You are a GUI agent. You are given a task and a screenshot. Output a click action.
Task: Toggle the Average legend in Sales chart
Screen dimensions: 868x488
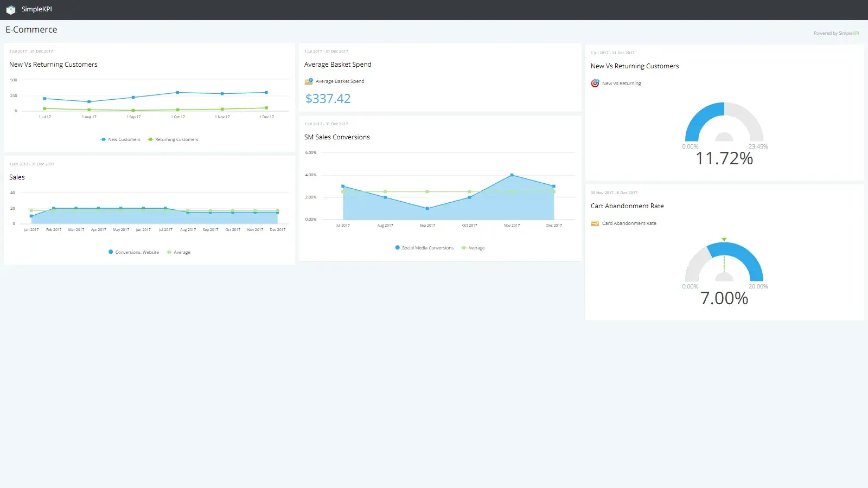(x=178, y=252)
